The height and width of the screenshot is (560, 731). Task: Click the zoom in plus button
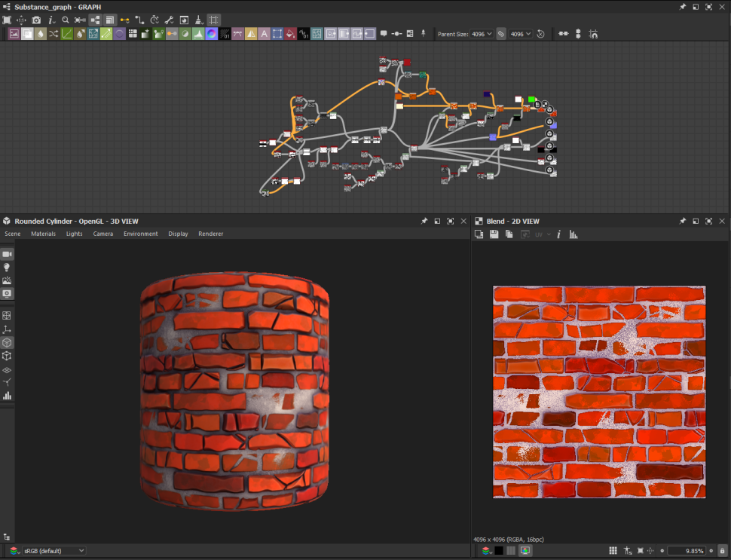[711, 551]
